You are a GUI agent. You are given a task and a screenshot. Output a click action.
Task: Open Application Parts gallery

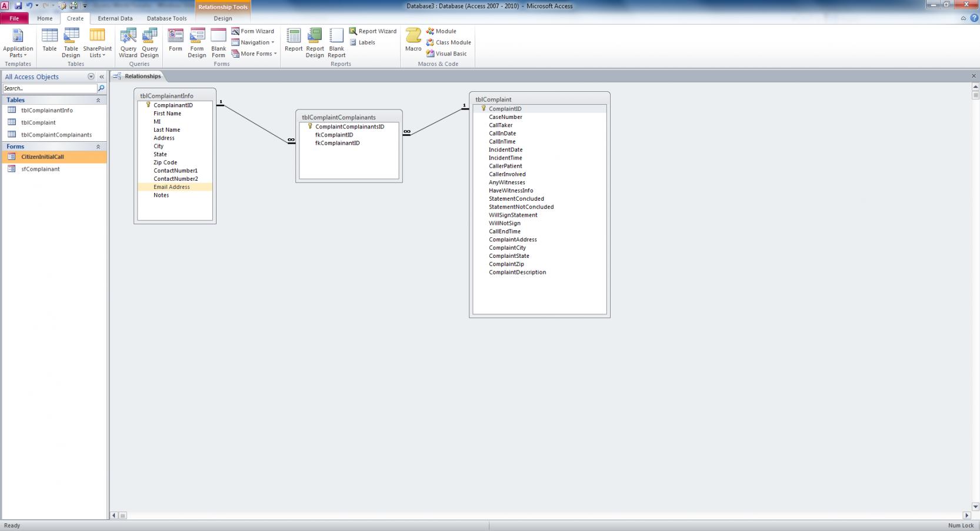click(x=18, y=43)
